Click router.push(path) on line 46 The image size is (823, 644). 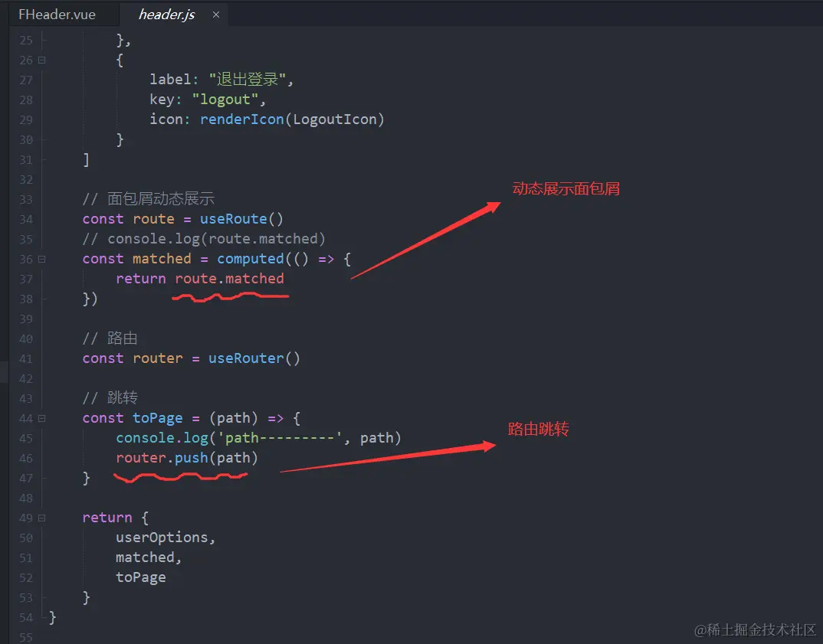[187, 458]
